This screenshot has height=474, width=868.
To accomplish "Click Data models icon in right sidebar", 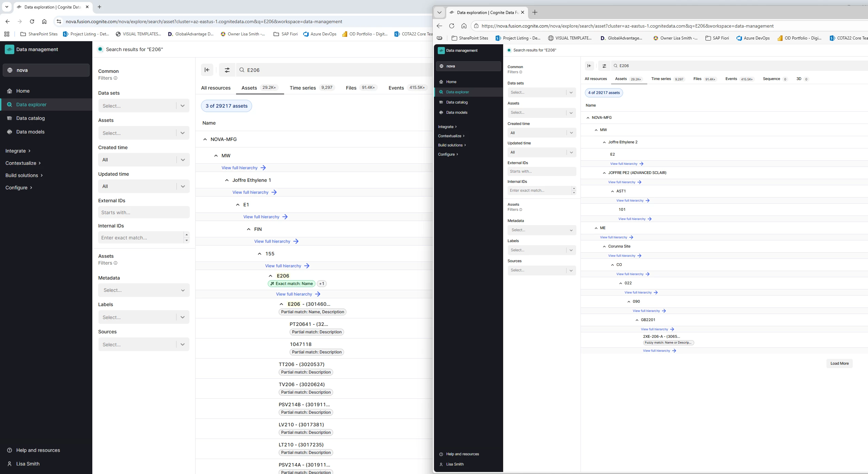I will click(441, 112).
